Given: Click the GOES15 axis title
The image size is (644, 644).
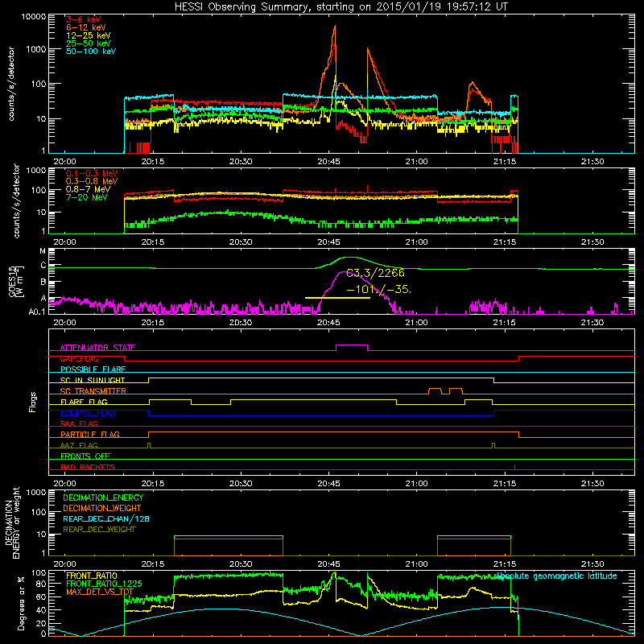Looking at the screenshot, I should pyautogui.click(x=16, y=281).
